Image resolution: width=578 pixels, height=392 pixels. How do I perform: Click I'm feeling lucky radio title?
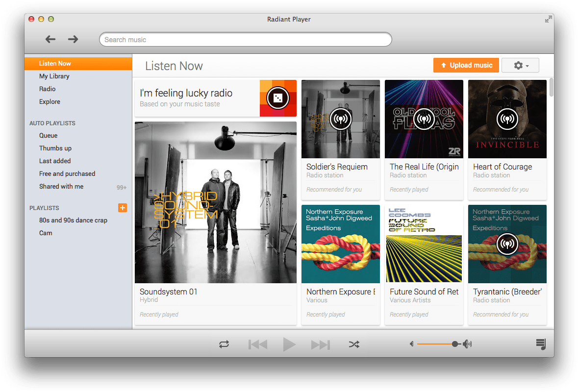point(186,93)
